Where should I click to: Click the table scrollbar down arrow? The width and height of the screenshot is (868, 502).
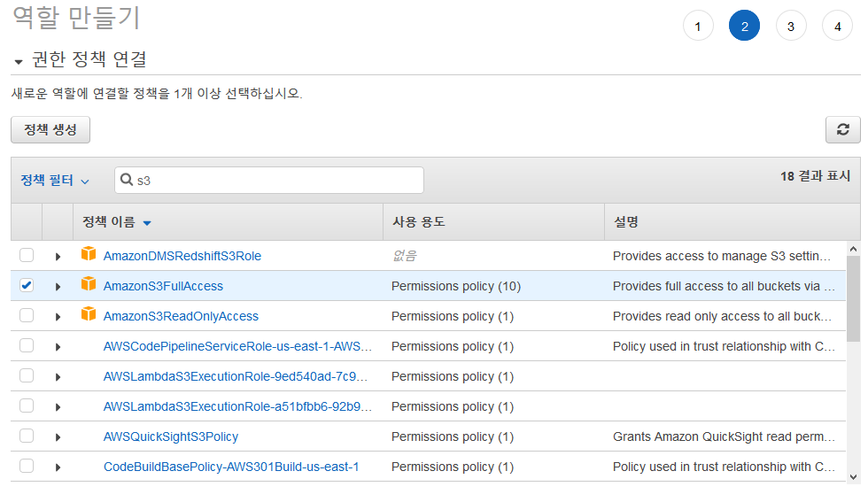(x=853, y=476)
